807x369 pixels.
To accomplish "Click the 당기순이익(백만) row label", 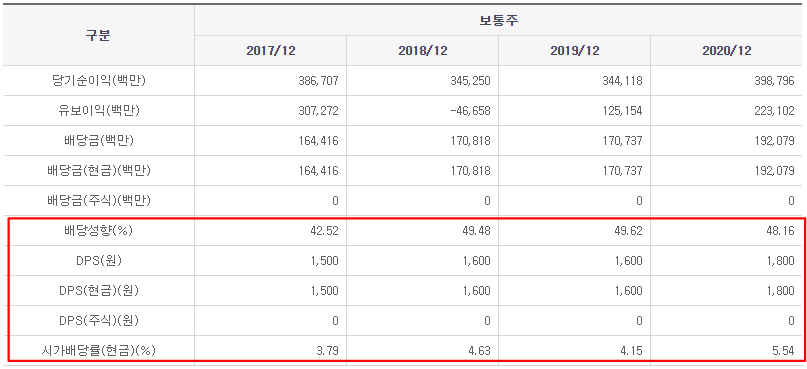I will (x=99, y=81).
